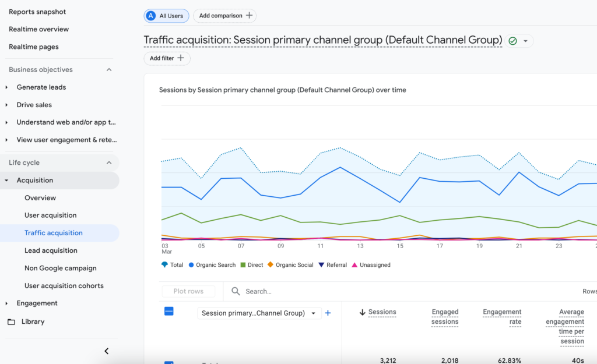Click the Sessions sort arrow icon
This screenshot has height=364, width=597.
(x=362, y=312)
